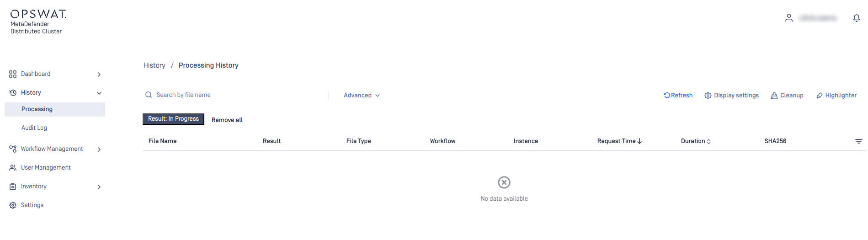Click the Cleanup broom icon
Screen dimensions: 868x240
(x=774, y=96)
